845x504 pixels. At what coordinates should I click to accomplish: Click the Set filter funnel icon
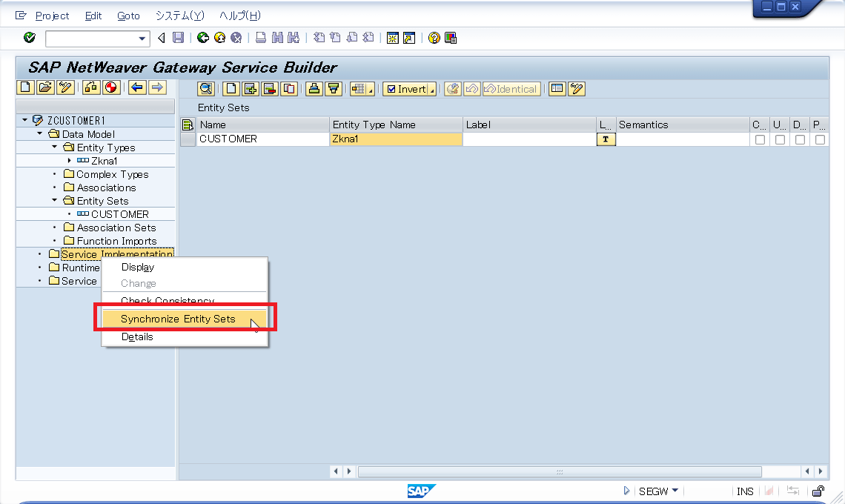334,89
